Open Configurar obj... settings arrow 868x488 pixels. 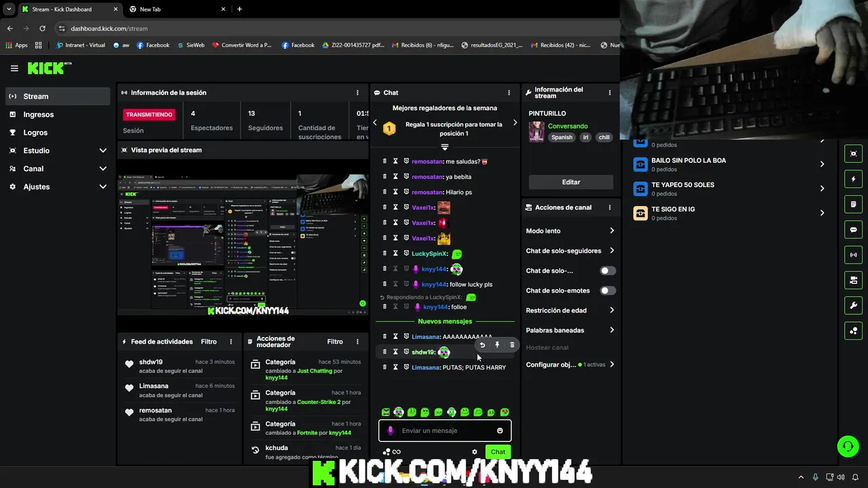tap(612, 365)
